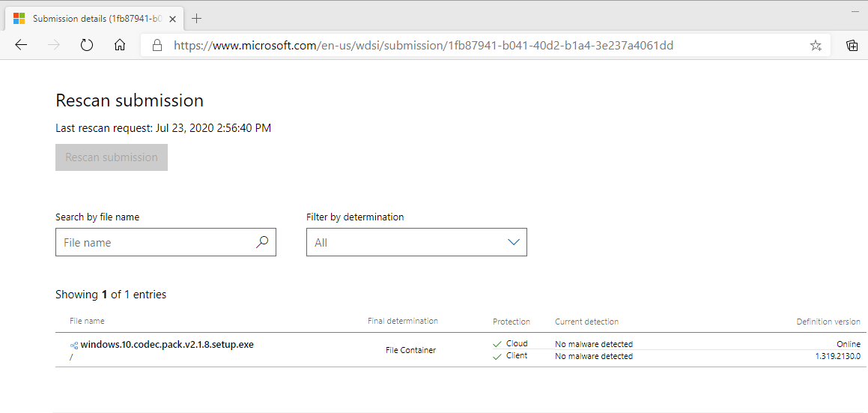The width and height of the screenshot is (868, 413).
Task: Open the Collections icon in the toolbar
Action: tap(852, 46)
